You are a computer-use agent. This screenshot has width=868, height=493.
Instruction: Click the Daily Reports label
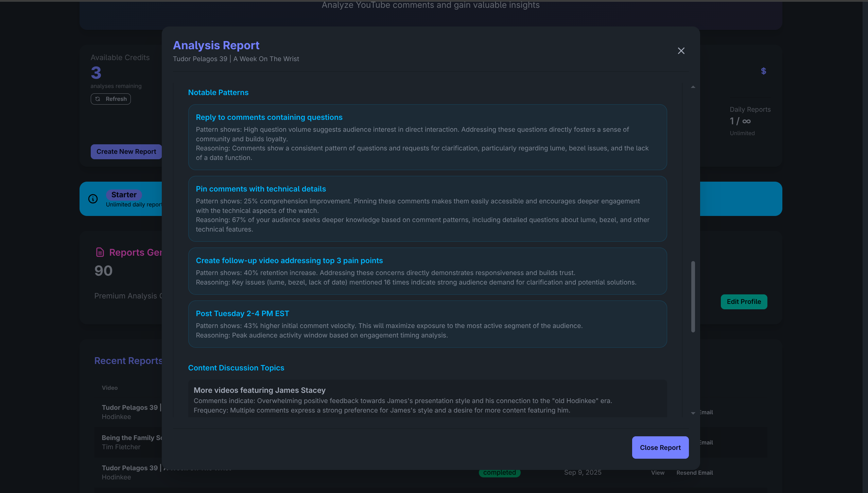point(750,109)
